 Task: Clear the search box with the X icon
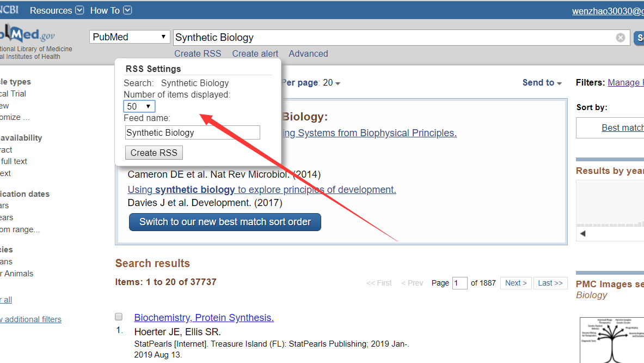pos(621,38)
